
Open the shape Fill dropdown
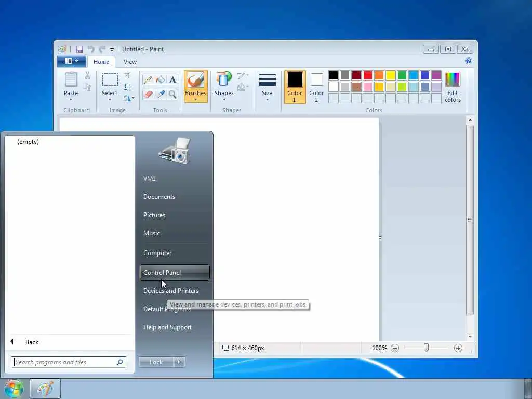(x=243, y=87)
